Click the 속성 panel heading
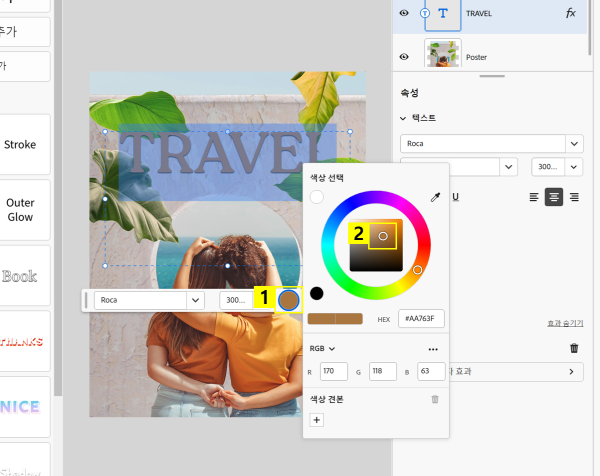The height and width of the screenshot is (476, 600). pyautogui.click(x=409, y=93)
